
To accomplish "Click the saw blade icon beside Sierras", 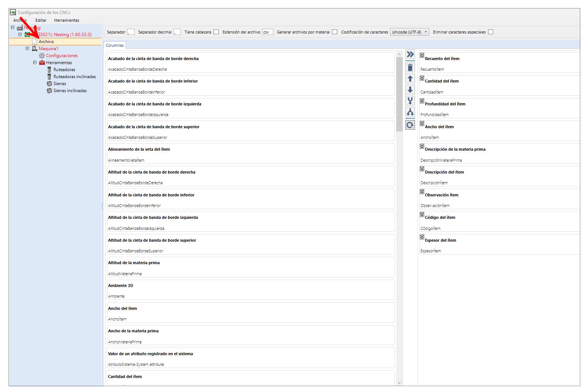I will coord(49,84).
